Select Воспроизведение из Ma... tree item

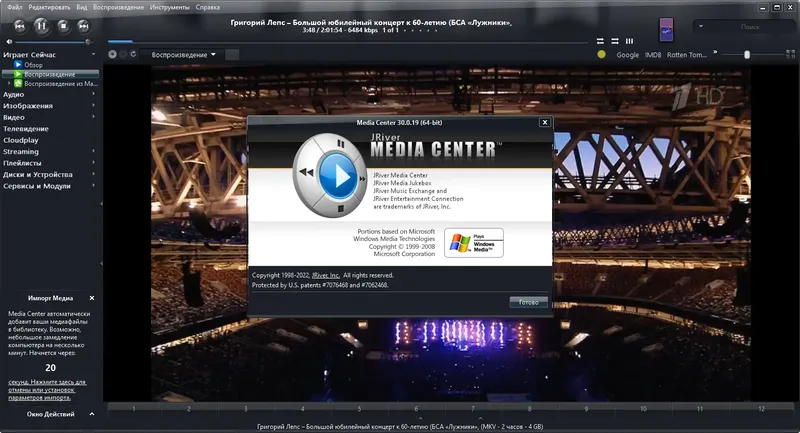pyautogui.click(x=61, y=83)
